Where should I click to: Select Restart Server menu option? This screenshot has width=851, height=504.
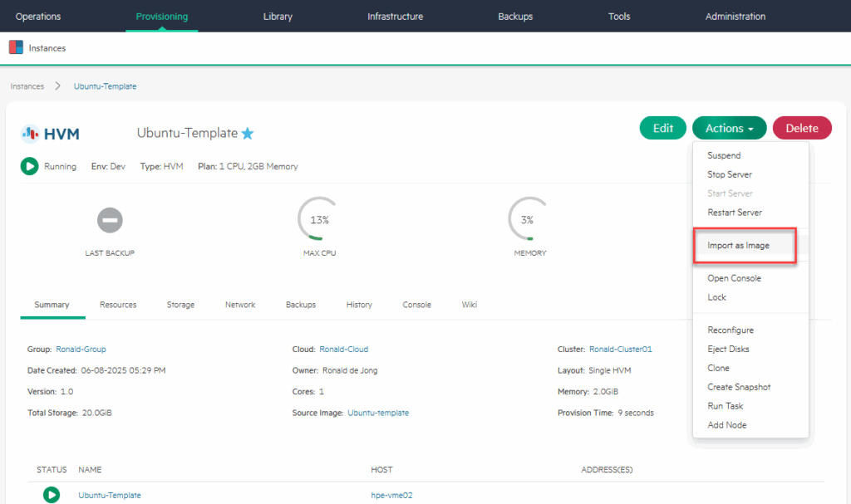pos(734,213)
